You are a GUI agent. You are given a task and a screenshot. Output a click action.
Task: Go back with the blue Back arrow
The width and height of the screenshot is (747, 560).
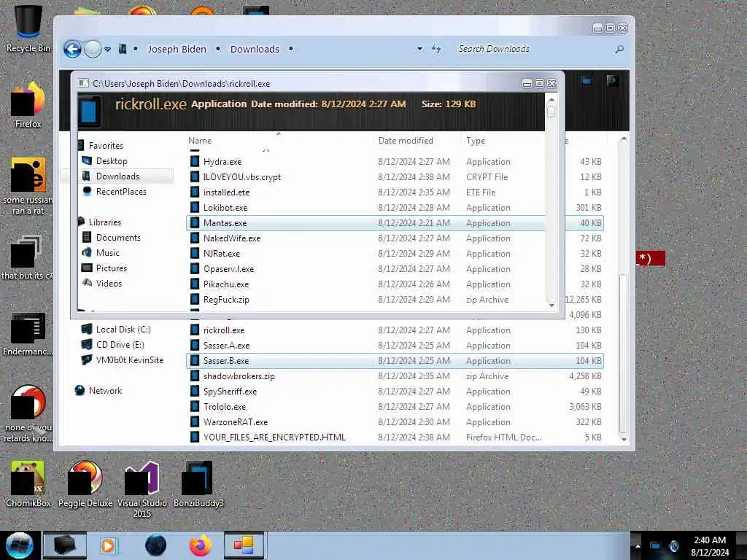point(72,49)
